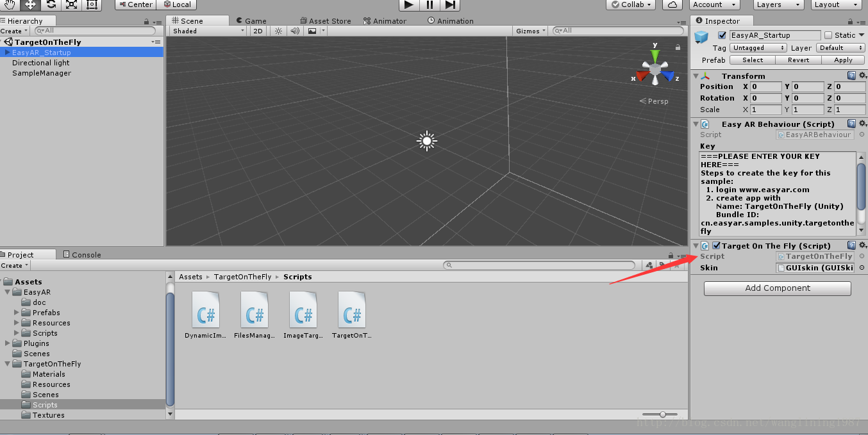Select the Hand tool in the toolbar
The width and height of the screenshot is (868, 435).
[10, 4]
